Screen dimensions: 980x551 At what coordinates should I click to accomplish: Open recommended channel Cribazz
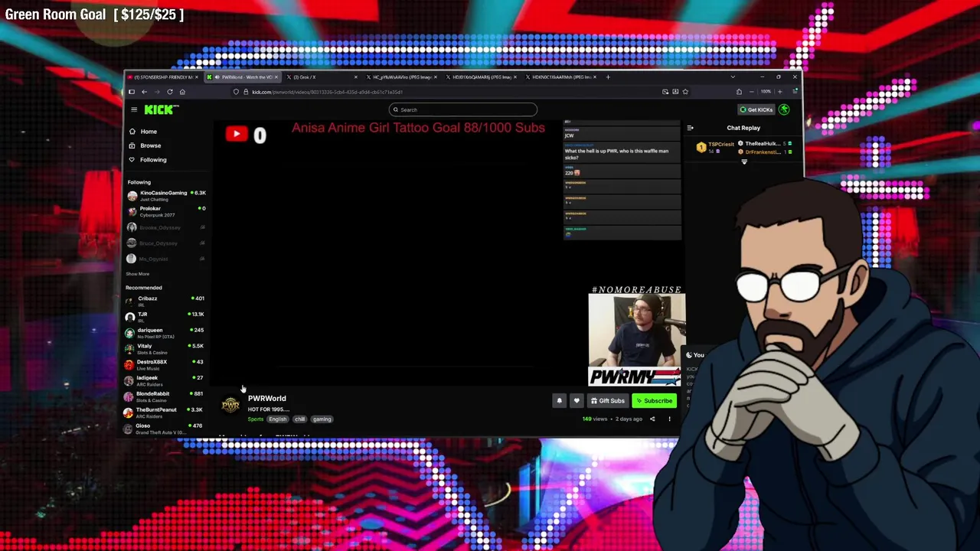coord(165,301)
